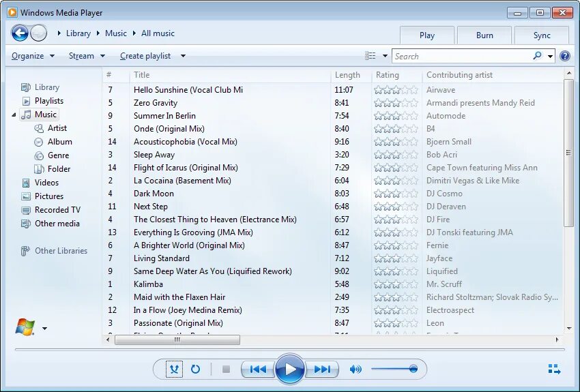Viewport: 580px width, 392px height.
Task: Expand the arrow before Music breadcrumb
Action: 98,33
